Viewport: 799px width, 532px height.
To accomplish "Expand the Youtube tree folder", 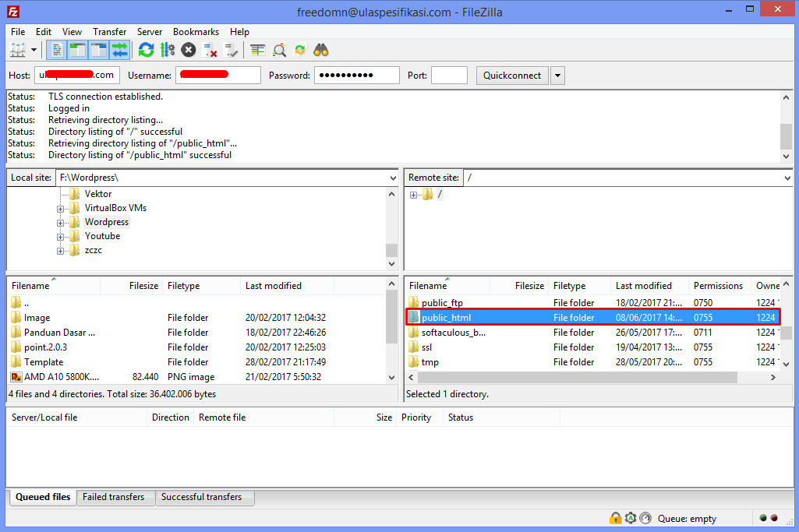I will click(60, 237).
